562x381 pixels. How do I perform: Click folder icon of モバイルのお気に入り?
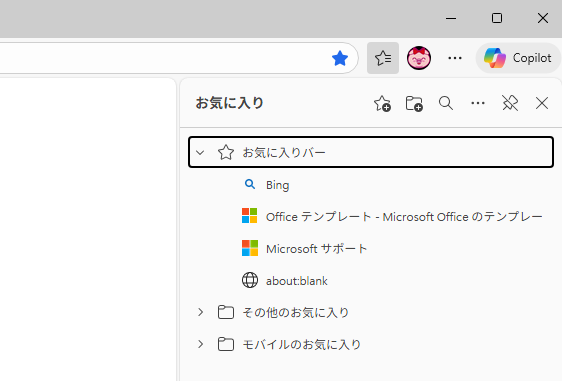(226, 344)
